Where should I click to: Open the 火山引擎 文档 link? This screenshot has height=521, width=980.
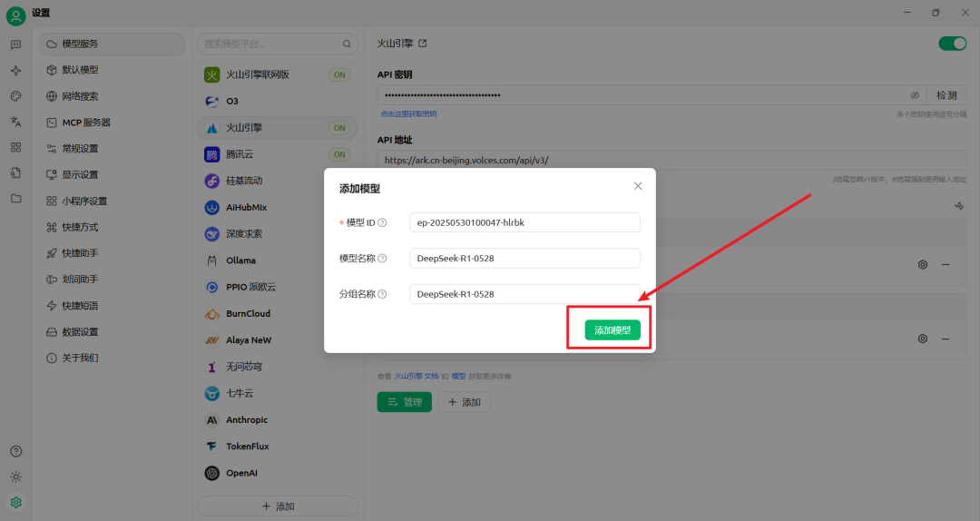point(416,376)
